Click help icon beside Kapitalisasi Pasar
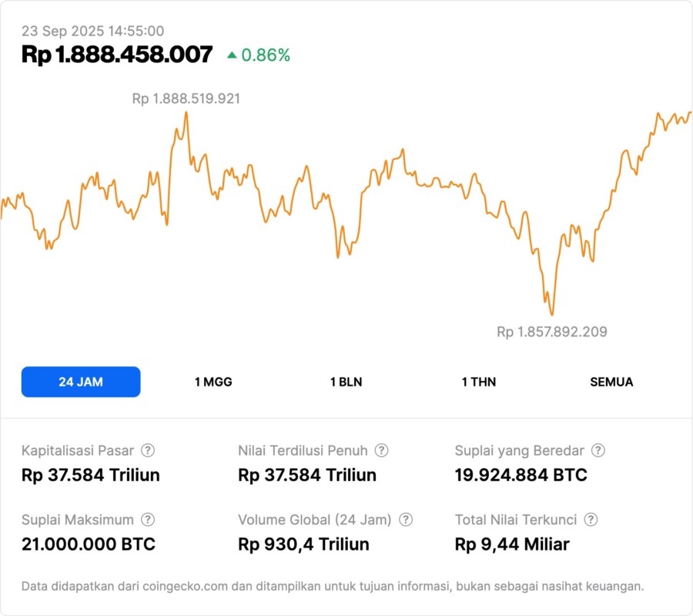This screenshot has height=616, width=693. [x=148, y=450]
